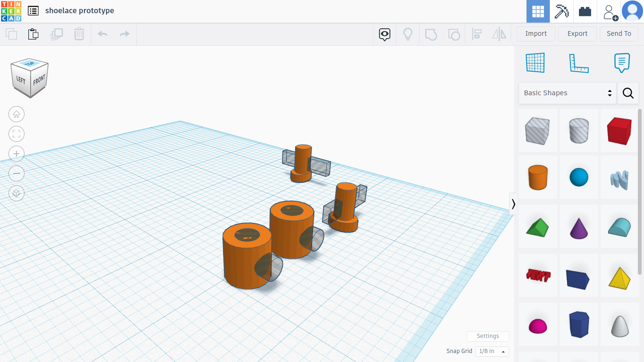644x362 pixels.
Task: Pick the green Roof shape
Action: coord(537,227)
